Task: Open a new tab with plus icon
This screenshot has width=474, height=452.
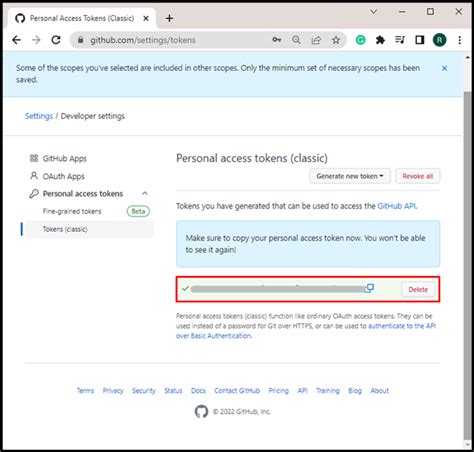Action: tap(169, 18)
